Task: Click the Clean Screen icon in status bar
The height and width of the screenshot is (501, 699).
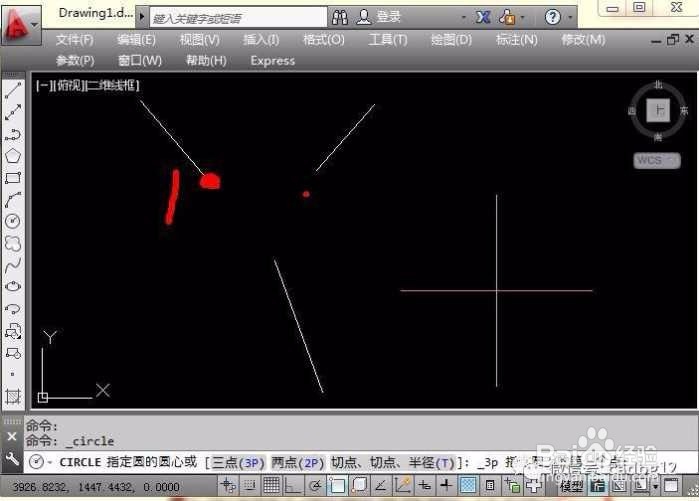Action: tap(671, 486)
